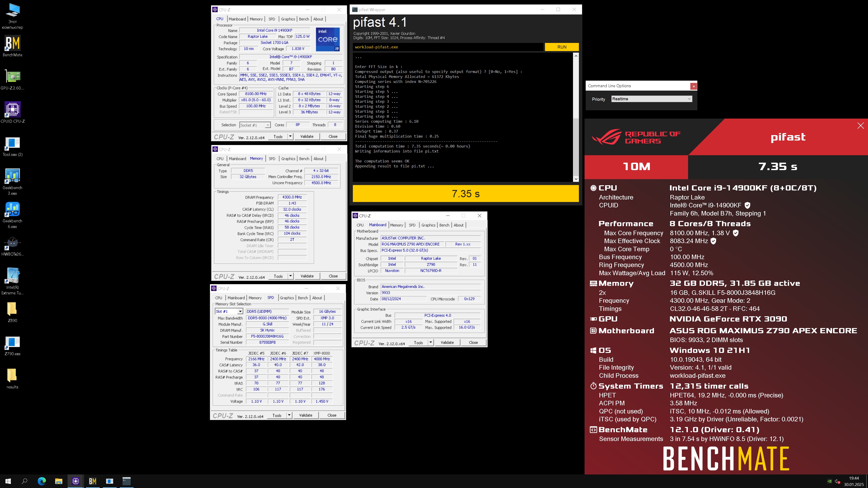Click Part Number F5-8000J3848H16G in SPD

pos(267,336)
